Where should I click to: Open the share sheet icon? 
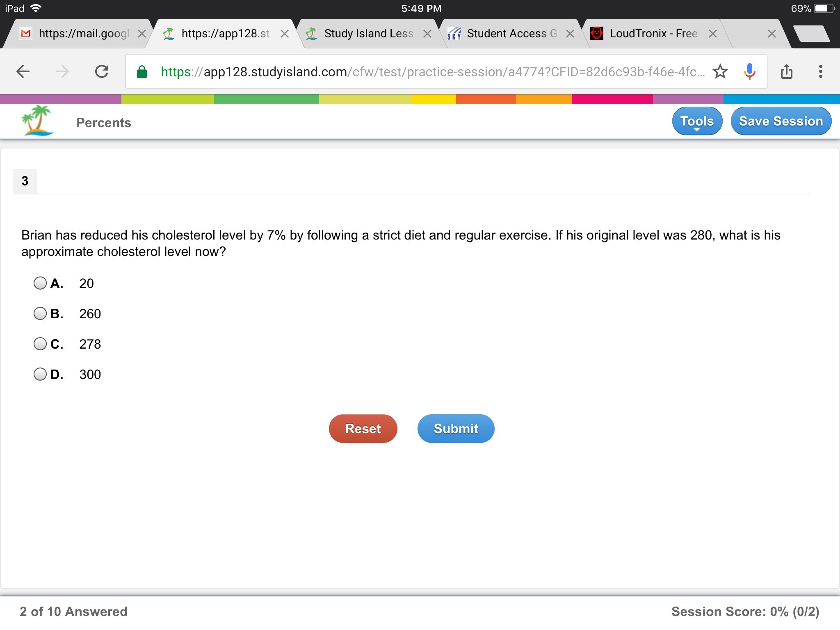click(786, 72)
